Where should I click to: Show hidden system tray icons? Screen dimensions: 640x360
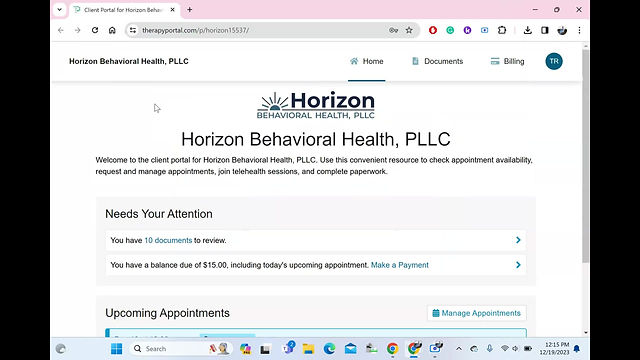pos(459,349)
